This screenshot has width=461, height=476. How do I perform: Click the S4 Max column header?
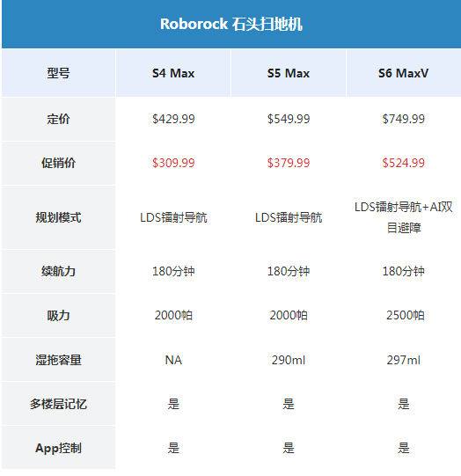pos(173,73)
